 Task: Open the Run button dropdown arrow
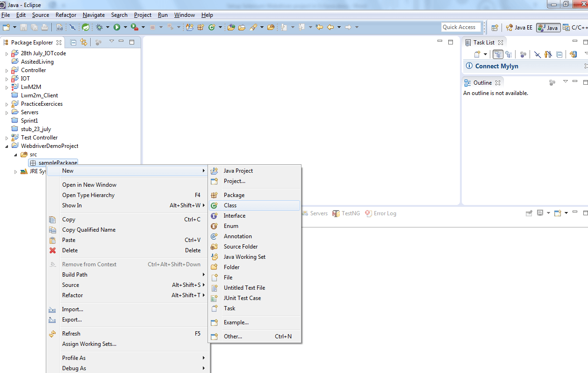pyautogui.click(x=125, y=28)
